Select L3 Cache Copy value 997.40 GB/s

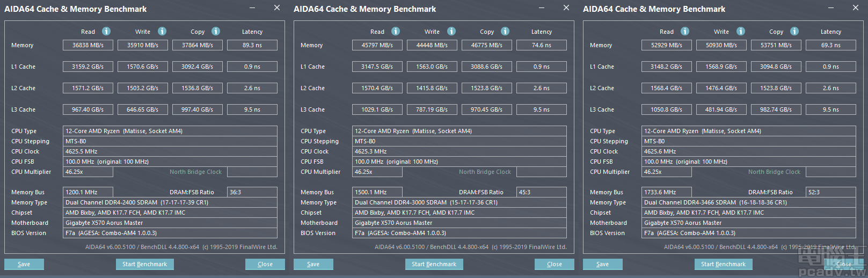(198, 109)
